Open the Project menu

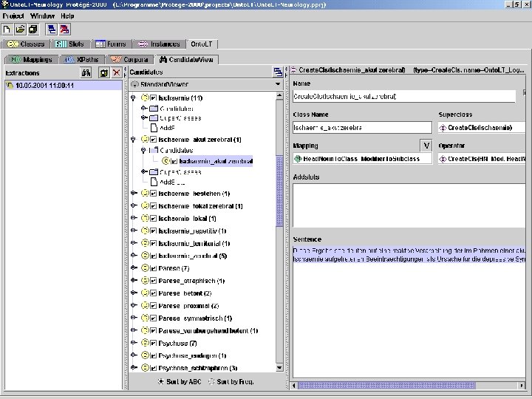[x=13, y=16]
